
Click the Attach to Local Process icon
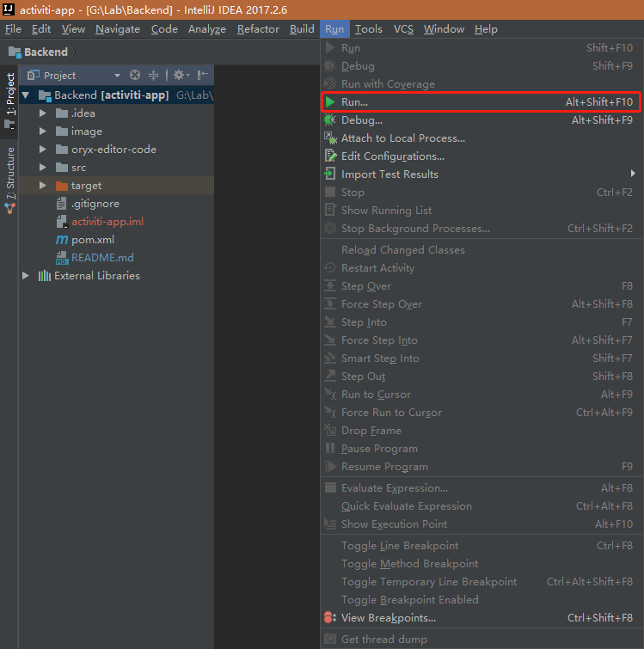point(330,138)
